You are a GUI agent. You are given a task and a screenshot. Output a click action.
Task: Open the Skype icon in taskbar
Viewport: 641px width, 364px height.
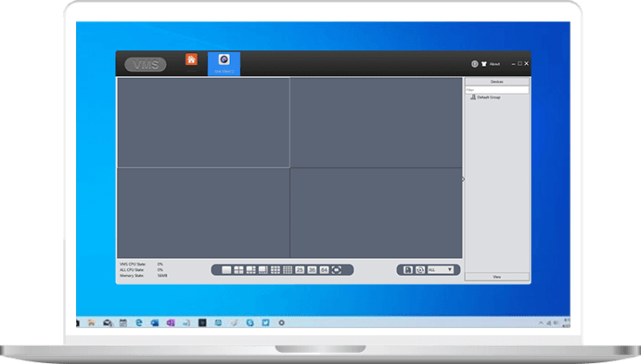[x=250, y=323]
